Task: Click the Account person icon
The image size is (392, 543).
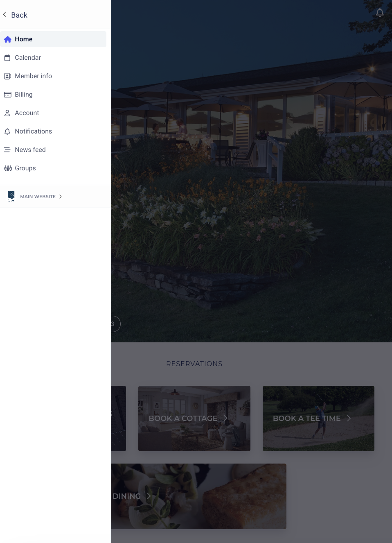Action: pos(7,113)
